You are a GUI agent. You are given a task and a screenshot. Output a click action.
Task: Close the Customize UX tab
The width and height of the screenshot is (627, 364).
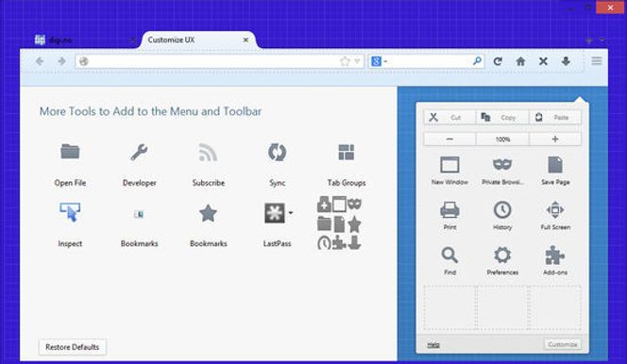tap(246, 40)
